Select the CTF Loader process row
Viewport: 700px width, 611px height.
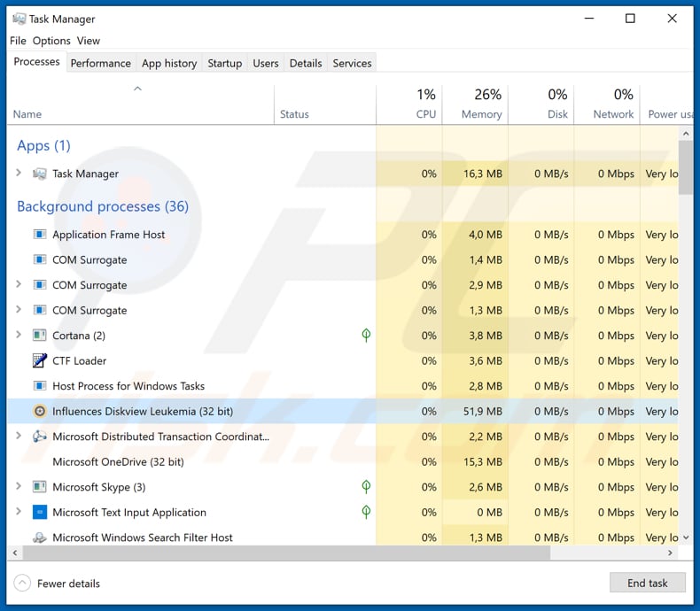click(343, 360)
